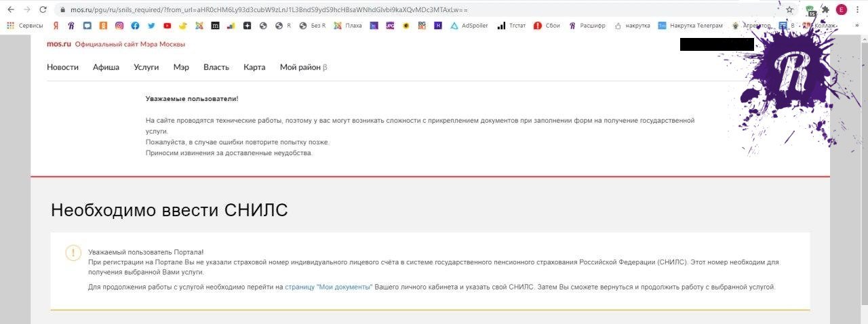Open the Накрутка Телеграм bookmark
The height and width of the screenshot is (324, 868).
[x=690, y=26]
